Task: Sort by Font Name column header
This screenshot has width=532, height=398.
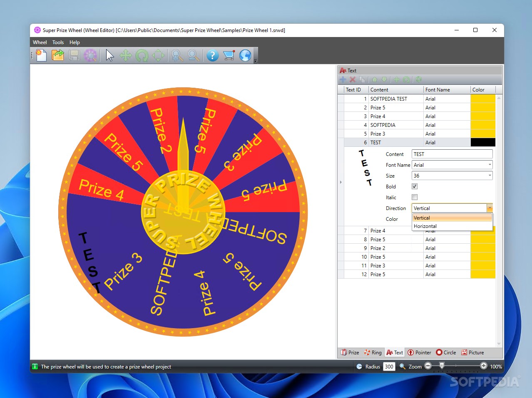Action: (447, 89)
